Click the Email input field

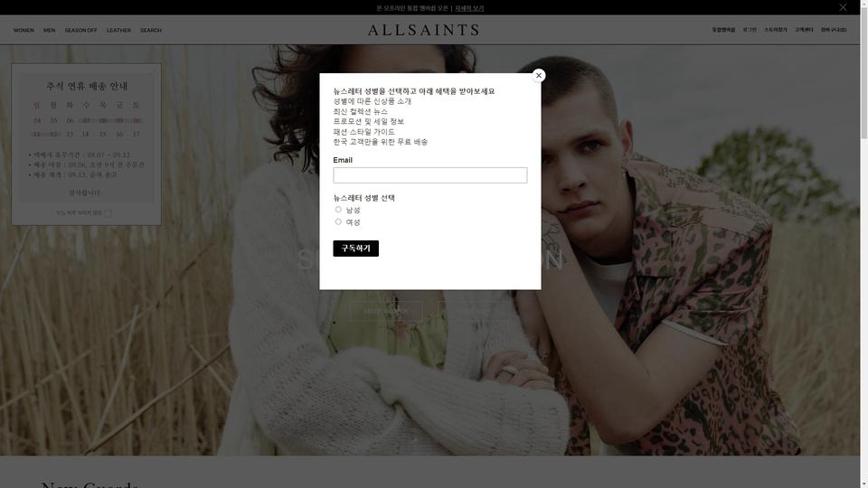click(430, 174)
